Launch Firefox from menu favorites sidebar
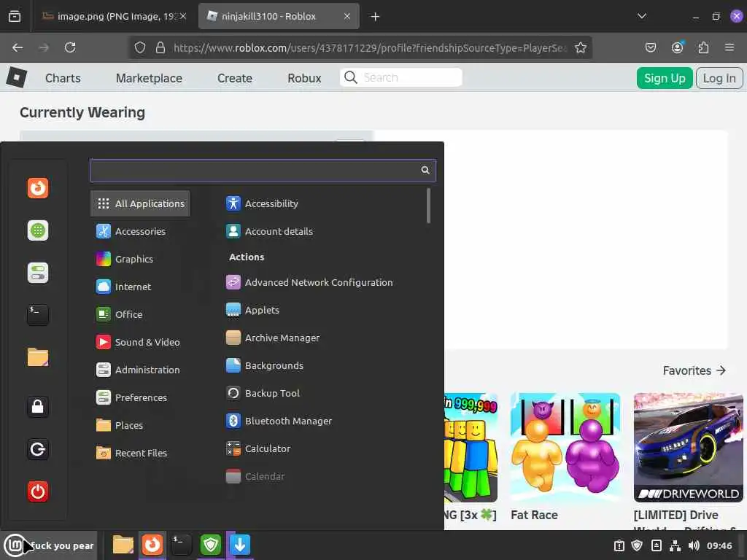 pos(38,188)
